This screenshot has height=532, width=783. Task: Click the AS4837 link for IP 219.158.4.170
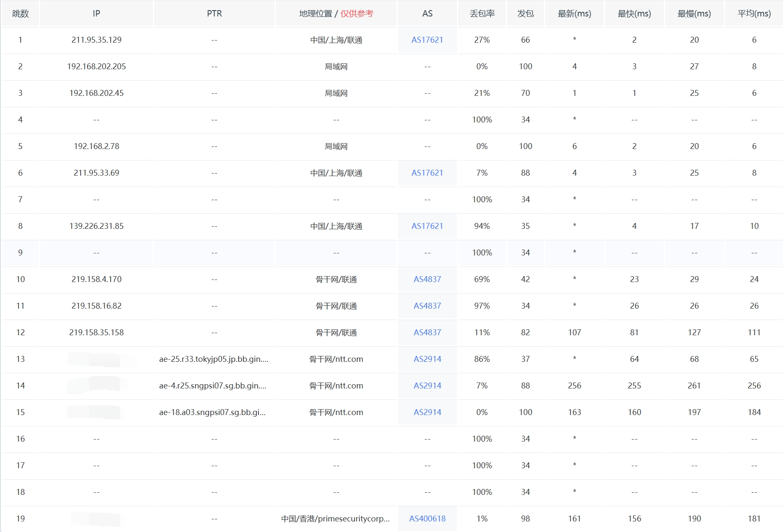click(427, 279)
